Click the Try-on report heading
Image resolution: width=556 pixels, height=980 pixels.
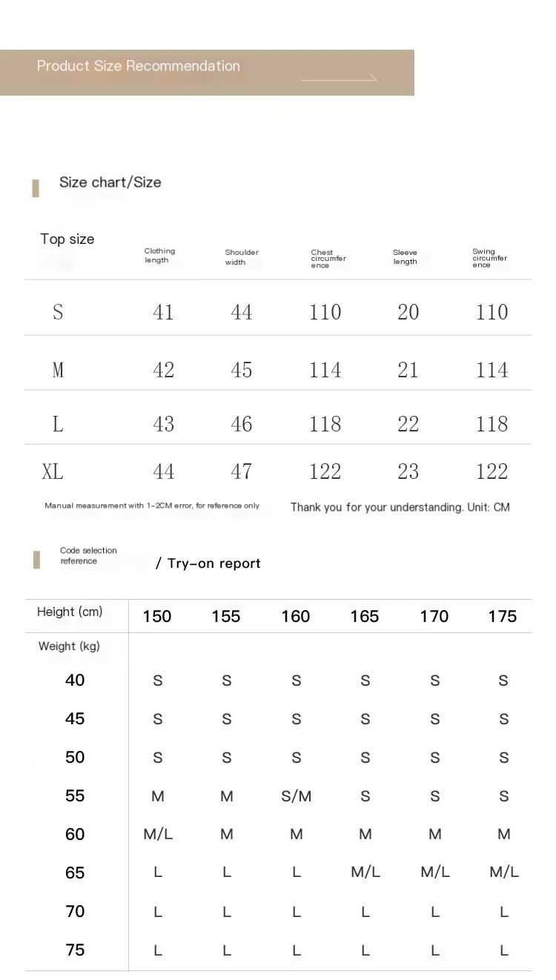pyautogui.click(x=208, y=563)
